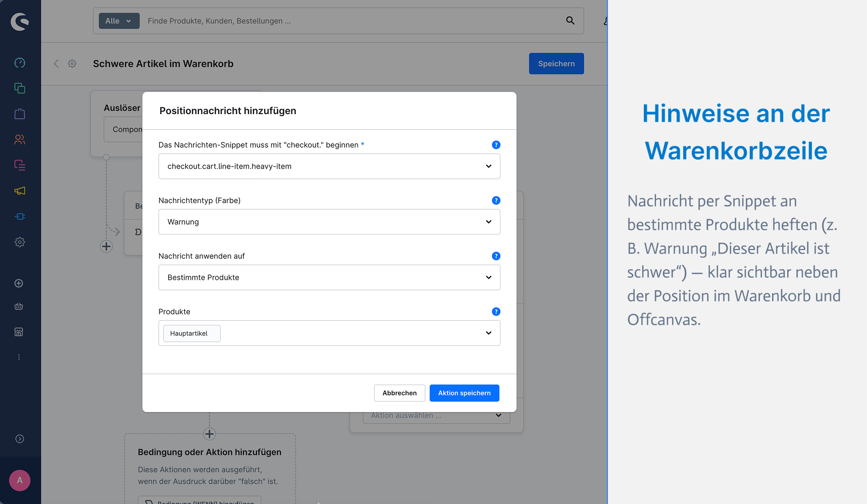Click the circled plus icon in sidebar

(x=19, y=283)
